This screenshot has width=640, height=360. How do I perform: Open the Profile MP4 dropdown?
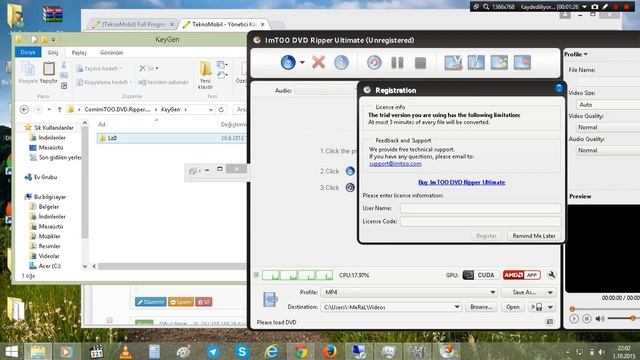point(409,292)
